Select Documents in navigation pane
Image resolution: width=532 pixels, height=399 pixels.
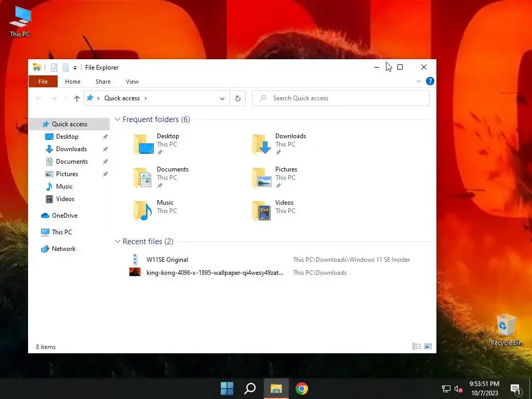(x=72, y=162)
